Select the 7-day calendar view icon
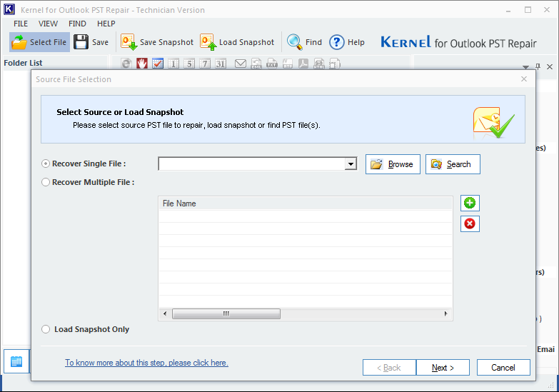This screenshot has width=559, height=392. pyautogui.click(x=205, y=64)
